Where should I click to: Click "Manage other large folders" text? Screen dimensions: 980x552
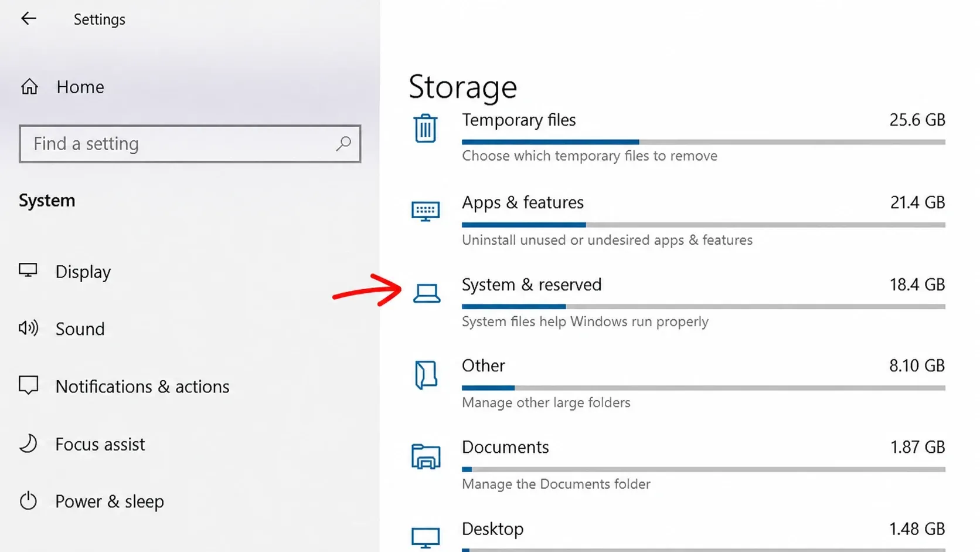[x=546, y=403]
